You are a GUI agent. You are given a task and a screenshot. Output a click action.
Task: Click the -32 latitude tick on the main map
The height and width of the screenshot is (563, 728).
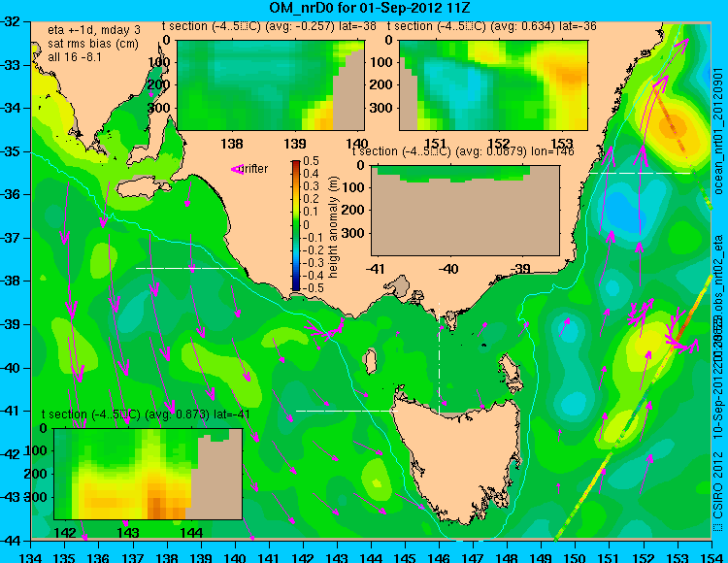point(11,21)
